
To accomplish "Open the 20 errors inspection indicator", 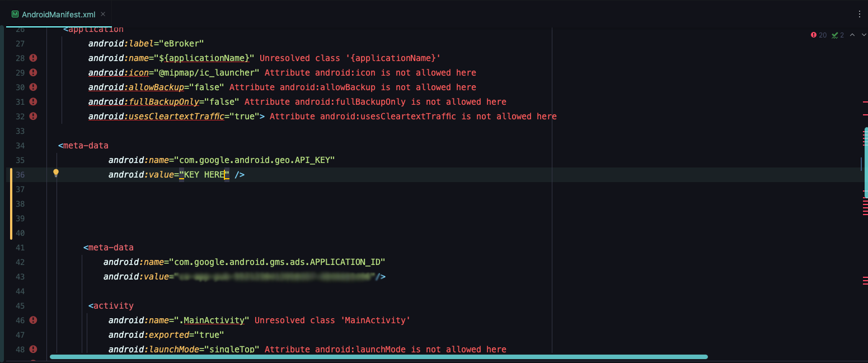I will click(x=818, y=35).
